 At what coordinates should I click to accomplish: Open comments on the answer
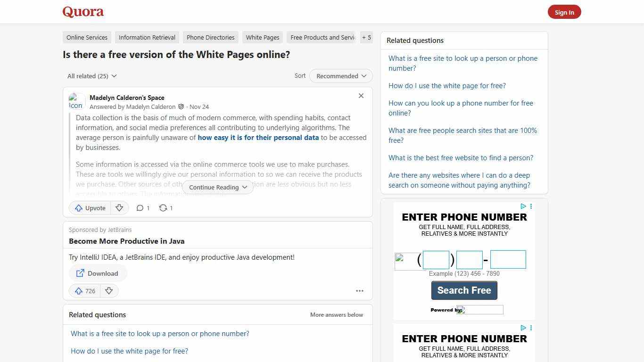pos(142,208)
